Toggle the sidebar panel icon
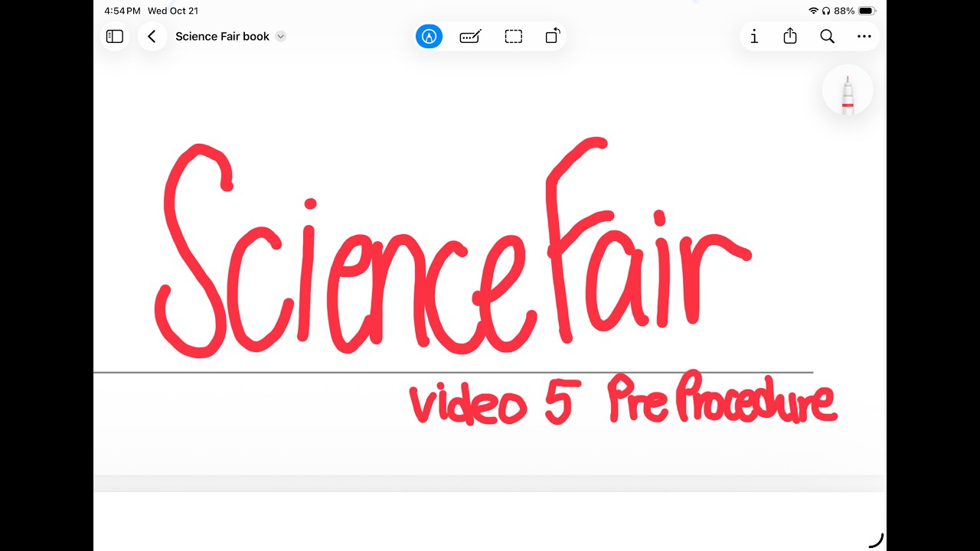Viewport: 980px width, 551px height. coord(114,36)
